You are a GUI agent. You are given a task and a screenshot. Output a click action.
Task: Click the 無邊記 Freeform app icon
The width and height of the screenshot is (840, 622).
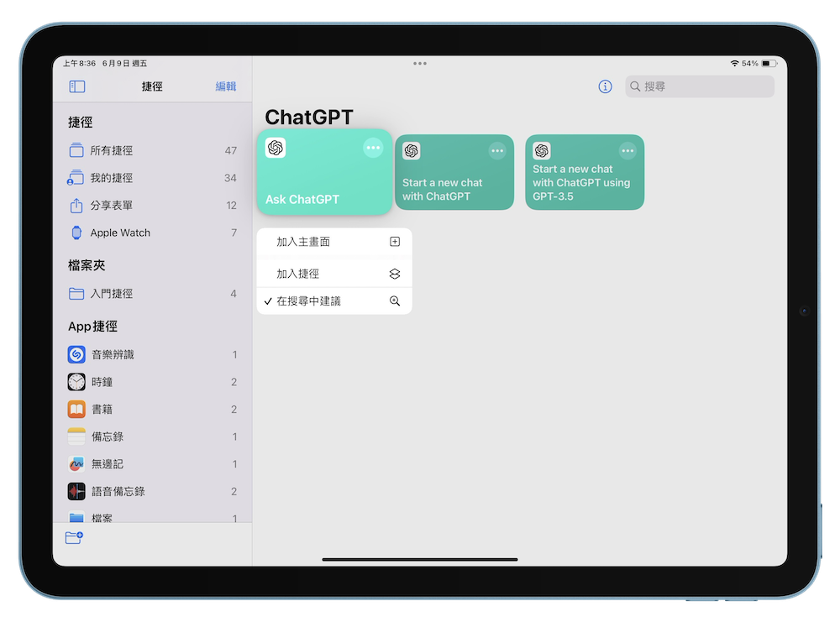tap(76, 463)
